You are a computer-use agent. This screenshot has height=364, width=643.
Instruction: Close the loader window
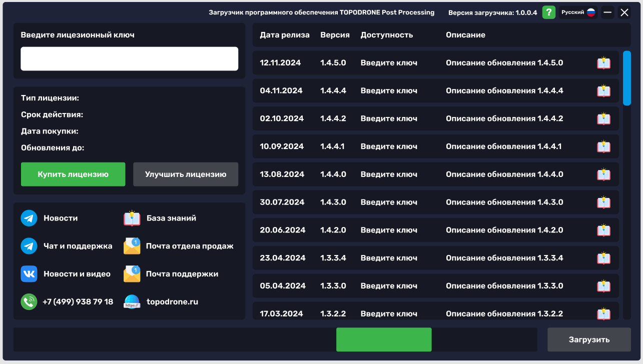coord(624,12)
